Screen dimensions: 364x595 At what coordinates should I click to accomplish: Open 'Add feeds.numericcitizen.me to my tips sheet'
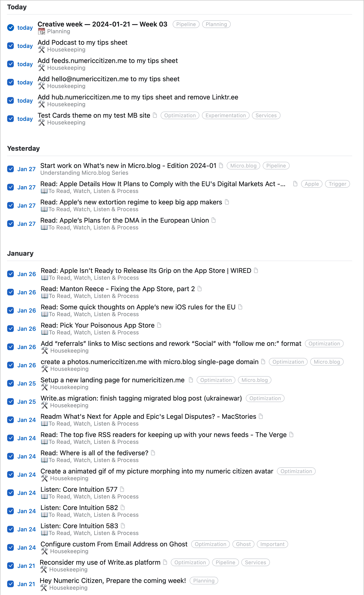click(108, 61)
